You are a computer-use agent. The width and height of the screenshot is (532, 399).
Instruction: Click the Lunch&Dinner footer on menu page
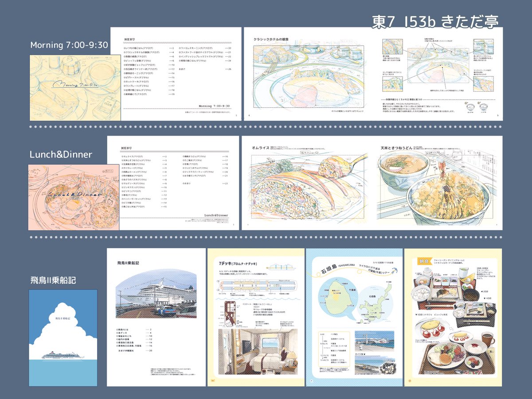(216, 215)
